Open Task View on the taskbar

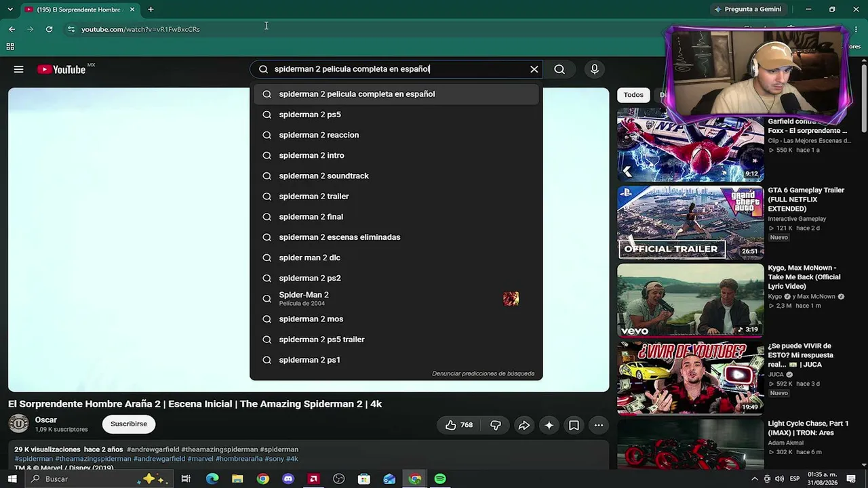[x=186, y=479]
